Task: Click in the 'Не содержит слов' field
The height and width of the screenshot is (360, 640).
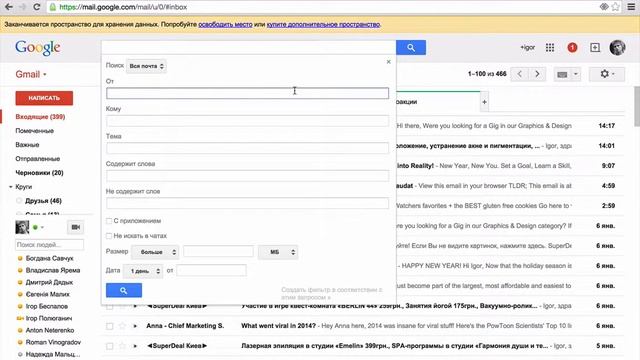Action: (x=247, y=203)
